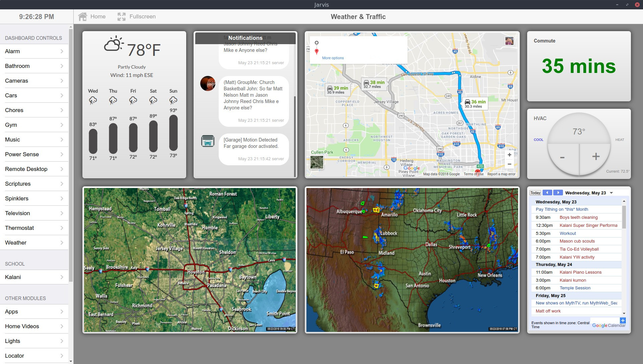The image size is (643, 364).
Task: Click the calendar next arrow button
Action: 558,193
